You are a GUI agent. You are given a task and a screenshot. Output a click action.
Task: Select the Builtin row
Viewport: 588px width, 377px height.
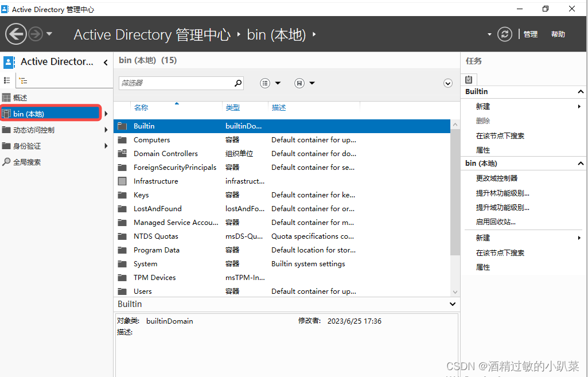[x=282, y=126]
